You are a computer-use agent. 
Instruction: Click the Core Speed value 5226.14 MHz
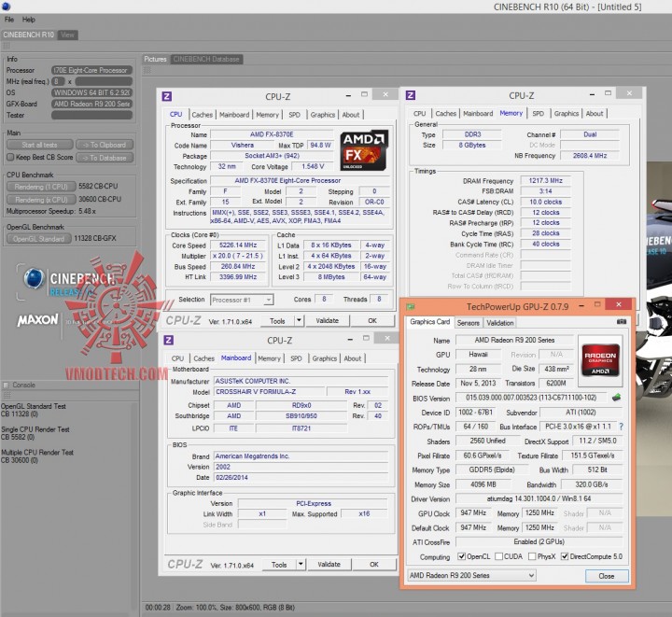(238, 245)
